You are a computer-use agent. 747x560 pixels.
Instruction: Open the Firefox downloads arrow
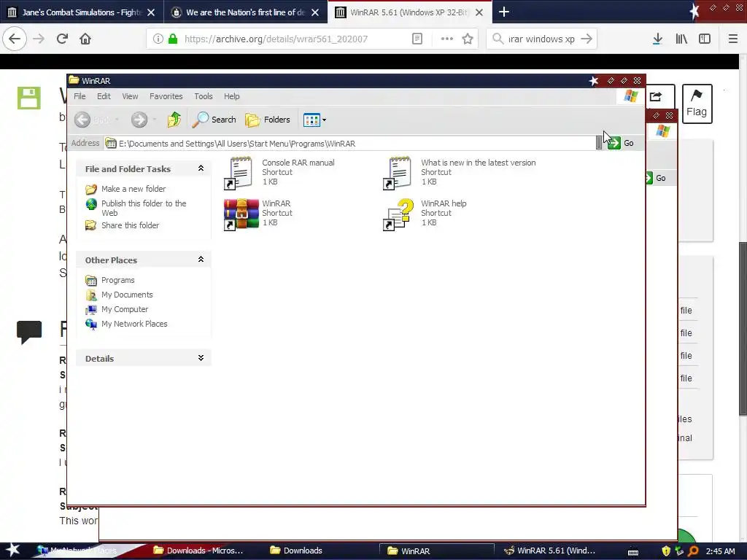(657, 39)
